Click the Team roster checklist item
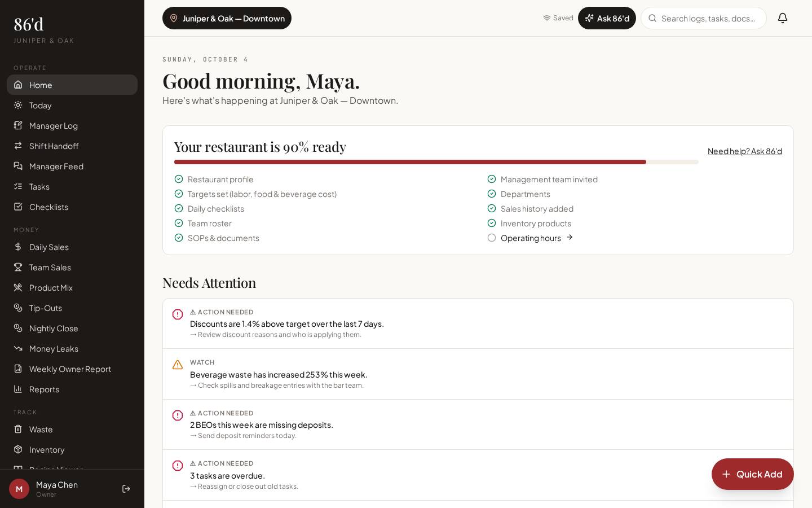812x508 pixels. (x=203, y=223)
